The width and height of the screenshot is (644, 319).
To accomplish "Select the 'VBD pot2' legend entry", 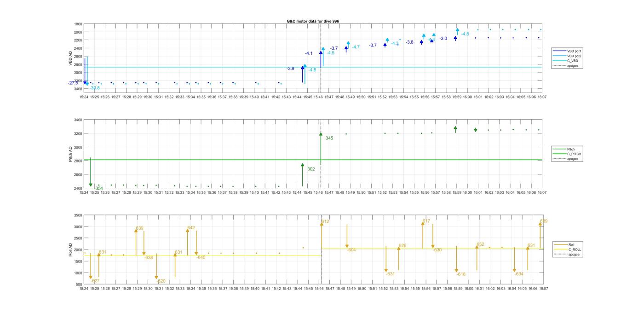I will [574, 56].
